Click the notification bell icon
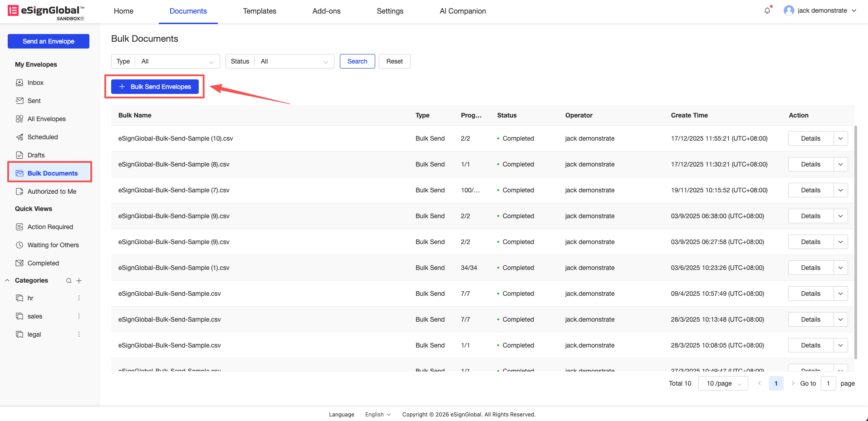This screenshot has height=421, width=868. coord(767,10)
